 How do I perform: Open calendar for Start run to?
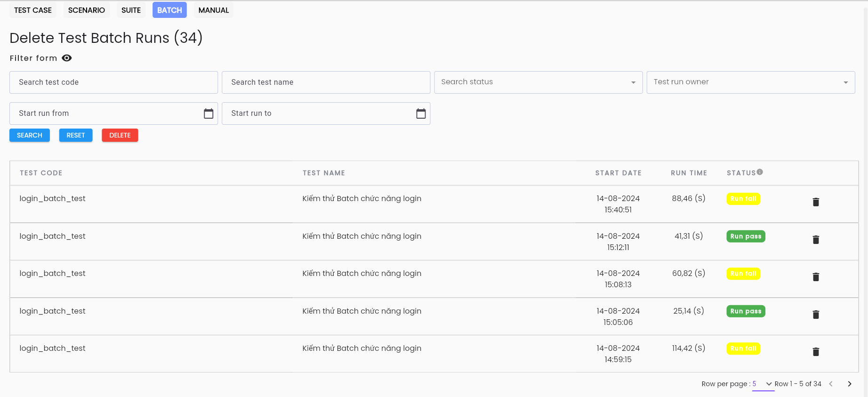(x=421, y=113)
